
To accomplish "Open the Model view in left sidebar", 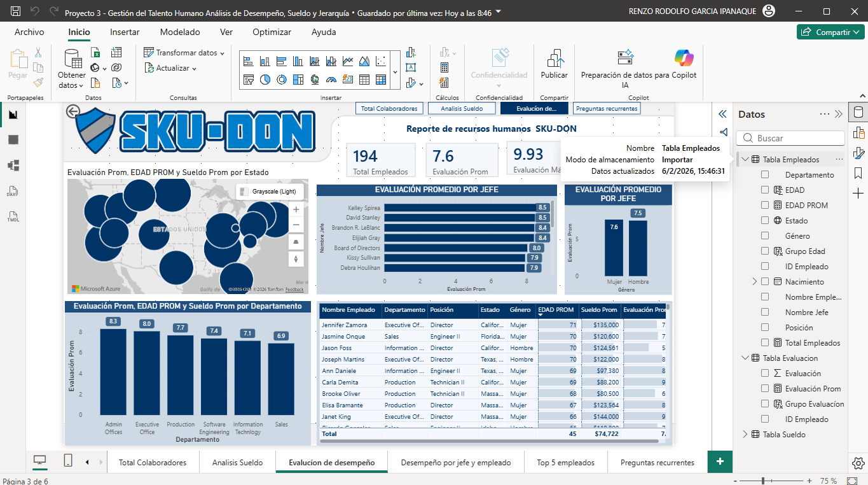I will (13, 165).
